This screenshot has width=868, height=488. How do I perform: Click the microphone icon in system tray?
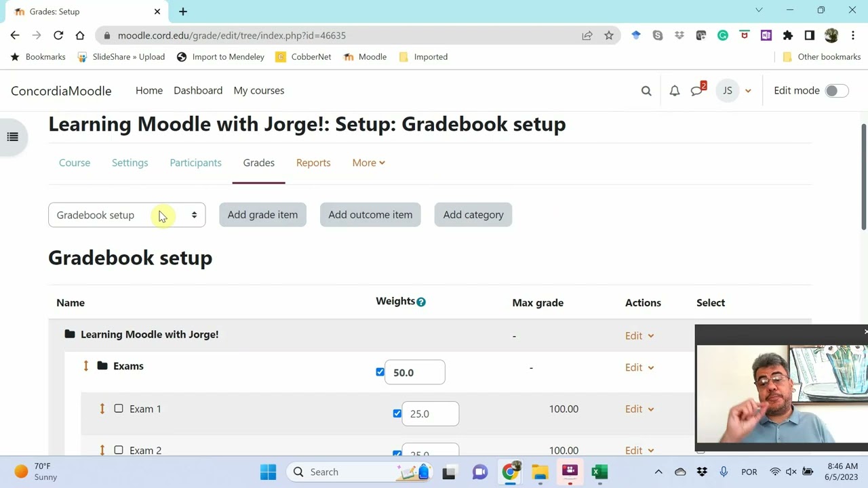coord(724,472)
